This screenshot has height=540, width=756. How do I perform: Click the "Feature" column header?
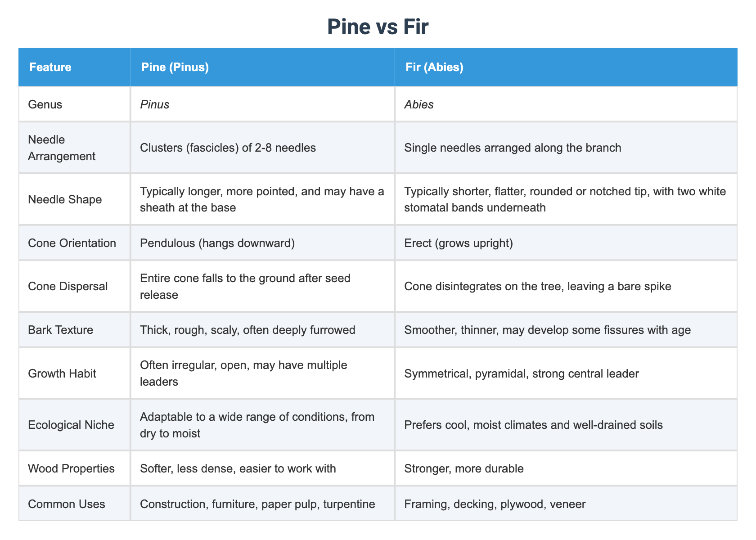(50, 67)
